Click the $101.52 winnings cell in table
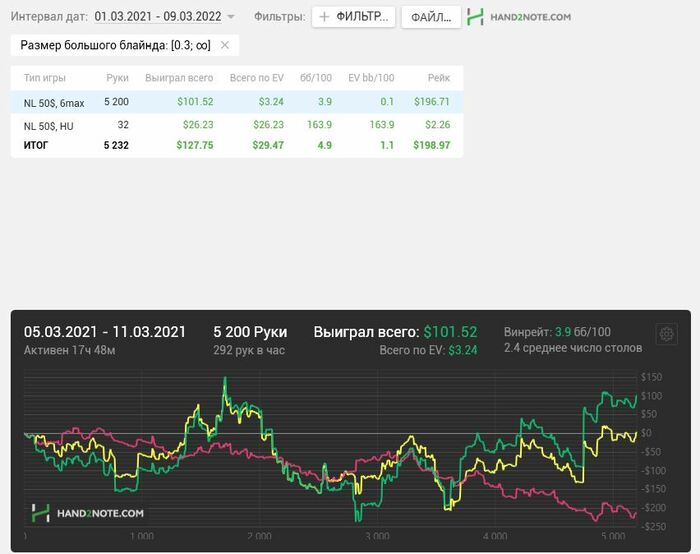The width and height of the screenshot is (700, 554). tap(195, 102)
